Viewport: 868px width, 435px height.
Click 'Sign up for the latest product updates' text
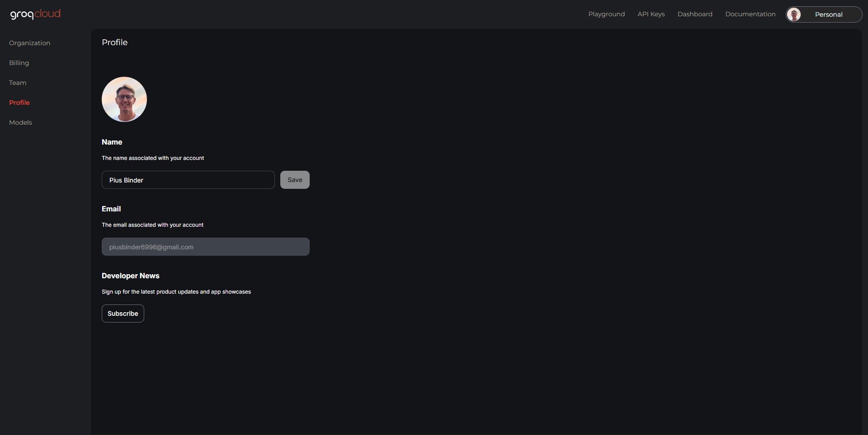point(176,292)
